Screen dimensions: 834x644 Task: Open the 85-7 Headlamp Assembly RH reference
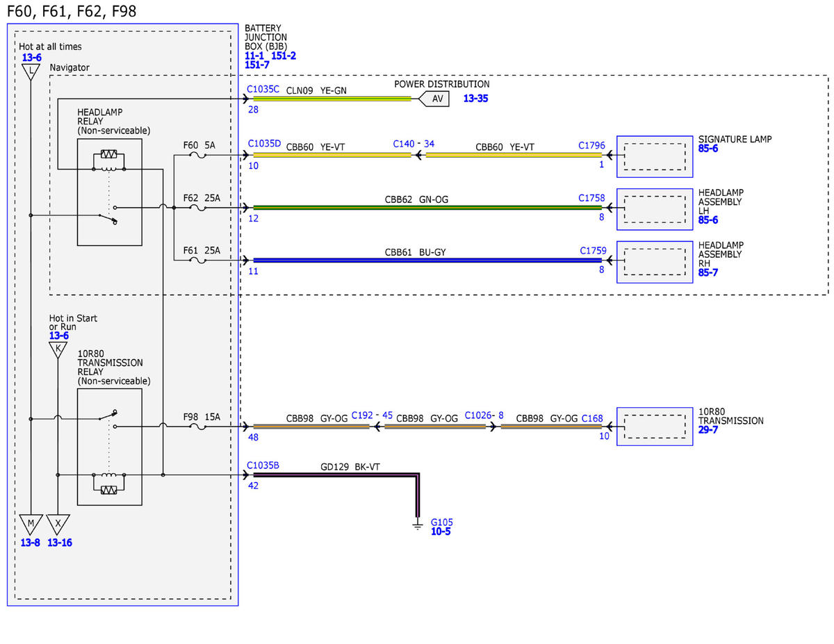(710, 273)
